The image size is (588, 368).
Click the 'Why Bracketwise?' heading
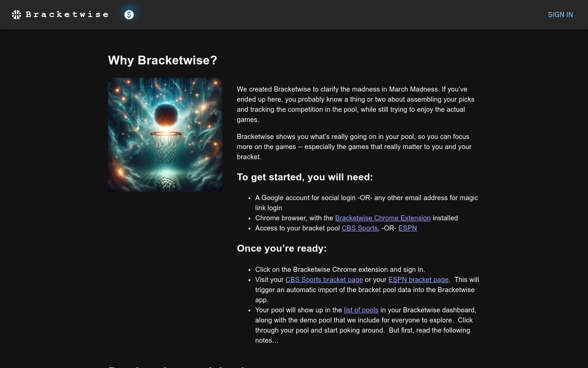163,60
